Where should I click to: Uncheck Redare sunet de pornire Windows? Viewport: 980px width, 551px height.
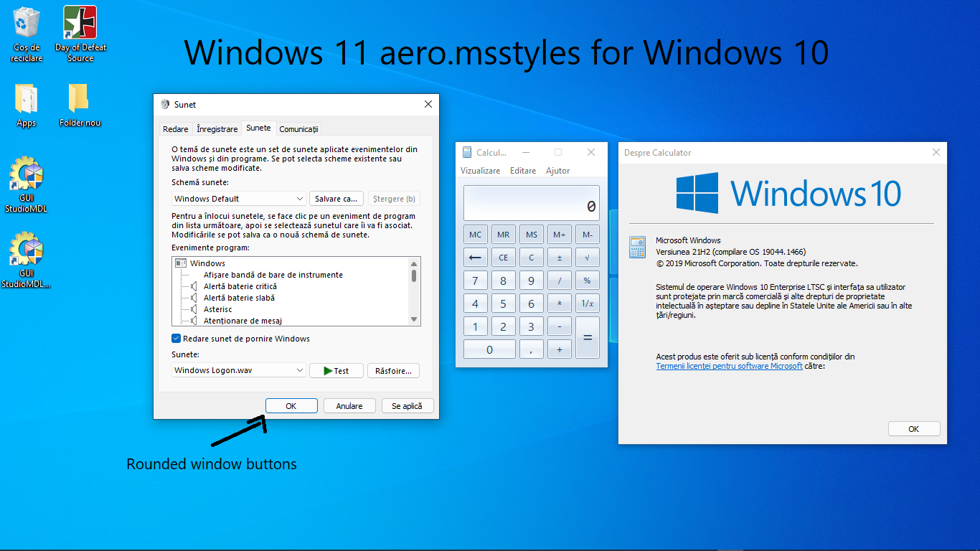(x=174, y=338)
